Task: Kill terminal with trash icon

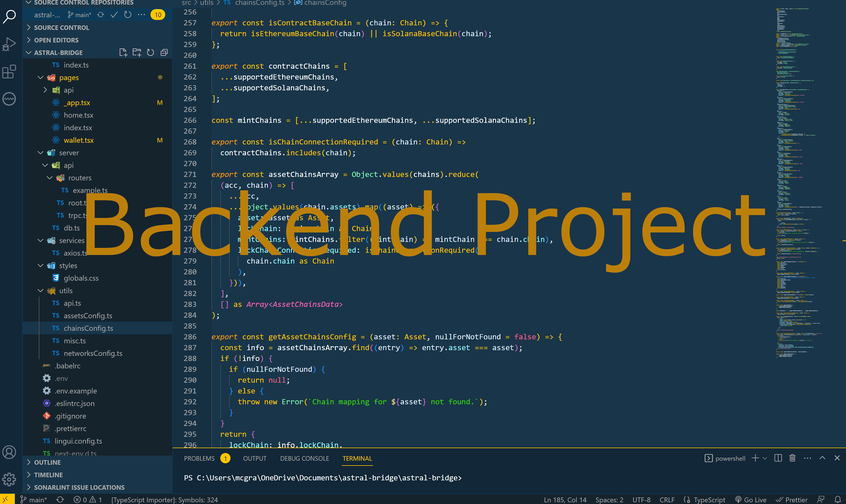Action: pos(792,458)
